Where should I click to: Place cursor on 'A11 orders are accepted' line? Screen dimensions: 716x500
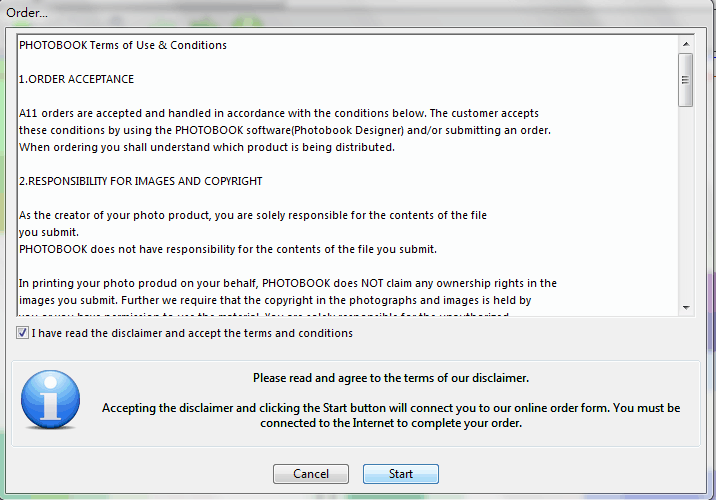(279, 113)
